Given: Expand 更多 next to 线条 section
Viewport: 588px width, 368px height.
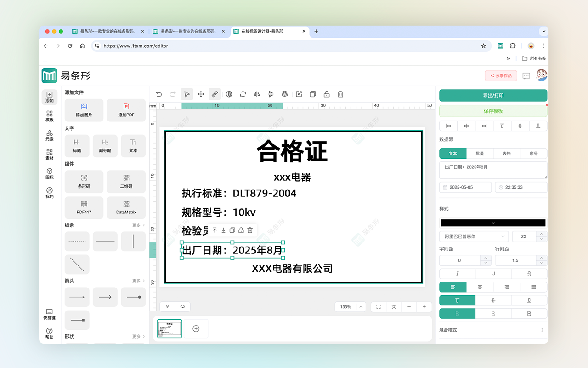Looking at the screenshot, I should 136,225.
